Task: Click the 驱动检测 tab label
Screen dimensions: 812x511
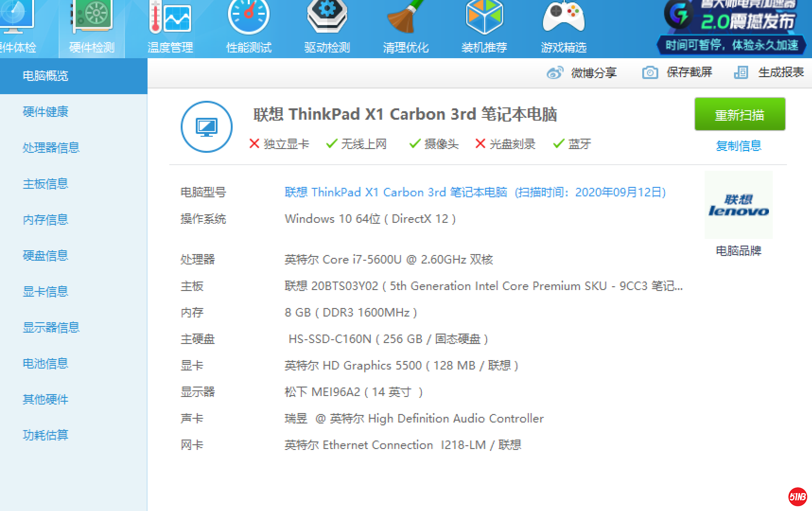Action: click(x=327, y=47)
